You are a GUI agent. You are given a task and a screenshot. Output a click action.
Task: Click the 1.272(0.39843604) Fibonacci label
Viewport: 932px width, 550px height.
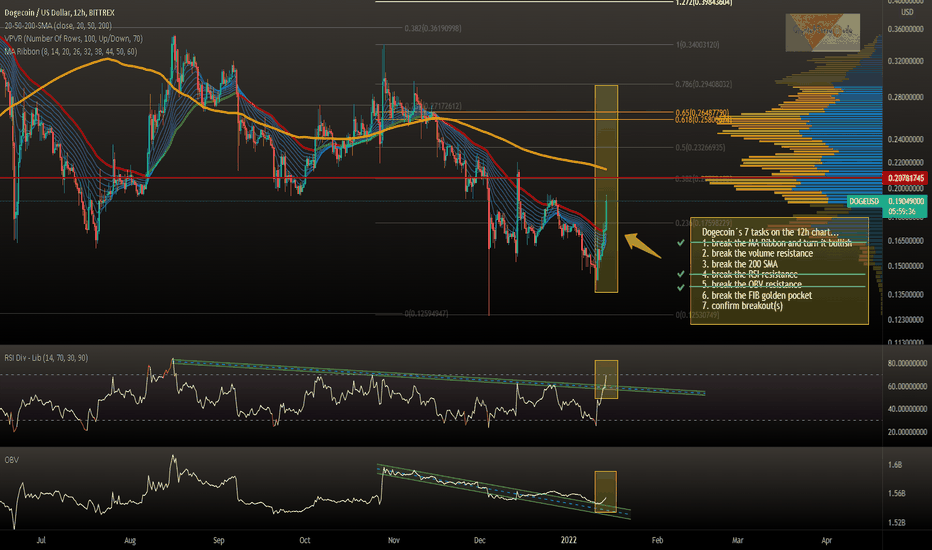[704, 2]
